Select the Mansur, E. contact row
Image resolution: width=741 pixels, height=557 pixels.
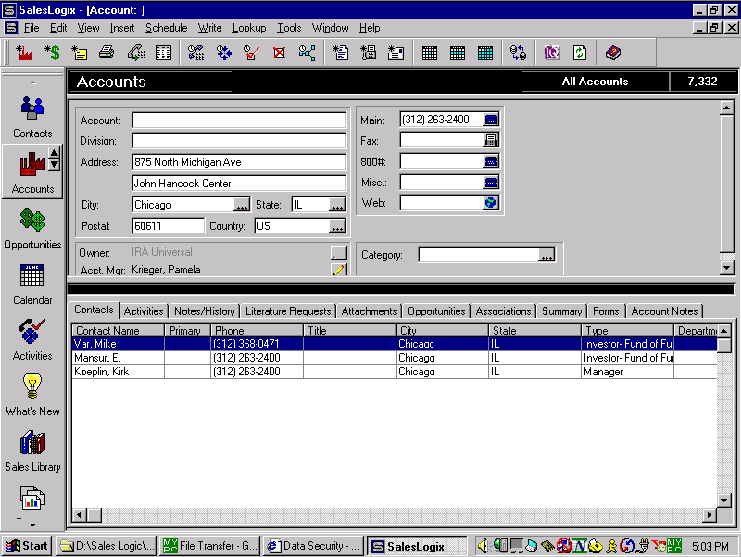pos(395,358)
